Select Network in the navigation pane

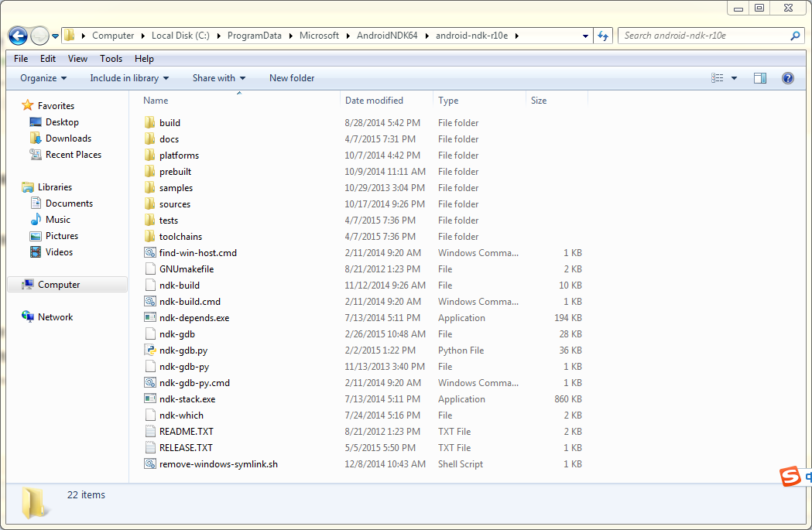click(x=55, y=317)
